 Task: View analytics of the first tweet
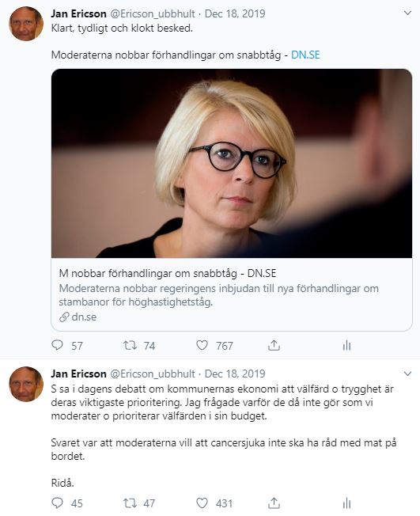[346, 345]
